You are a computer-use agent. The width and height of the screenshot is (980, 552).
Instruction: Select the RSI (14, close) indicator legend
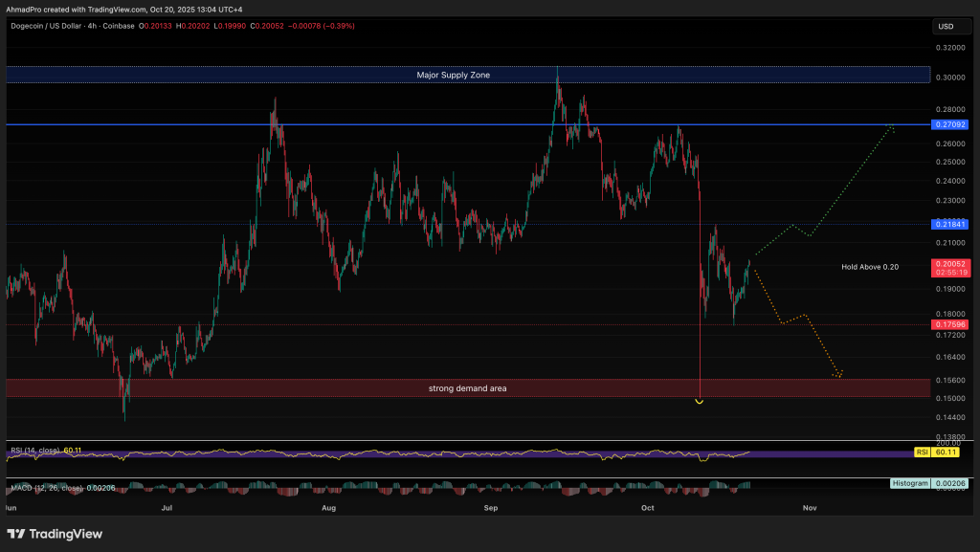click(x=45, y=450)
